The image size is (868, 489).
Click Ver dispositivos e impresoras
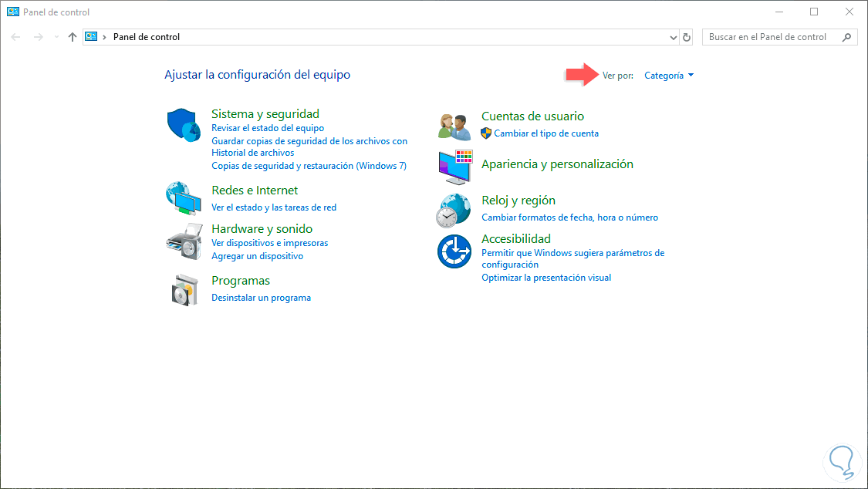269,243
